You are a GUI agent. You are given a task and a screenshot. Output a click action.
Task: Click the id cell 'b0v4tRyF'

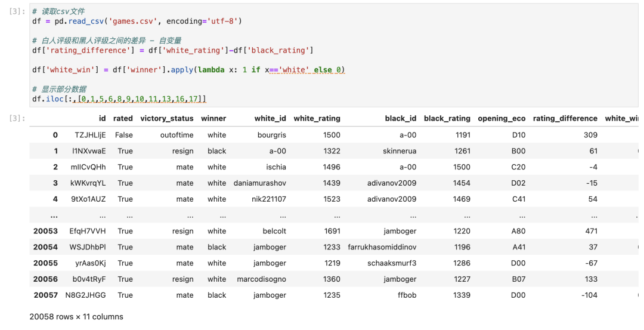[x=89, y=279]
